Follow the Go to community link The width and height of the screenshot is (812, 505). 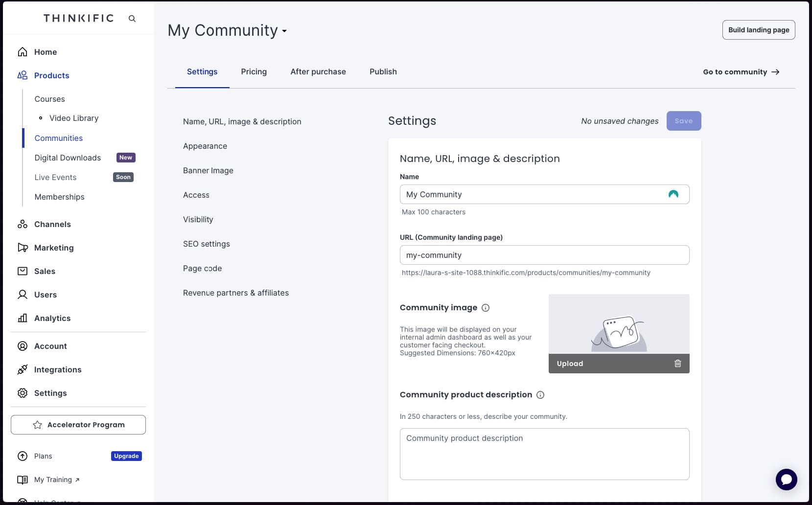click(x=741, y=71)
